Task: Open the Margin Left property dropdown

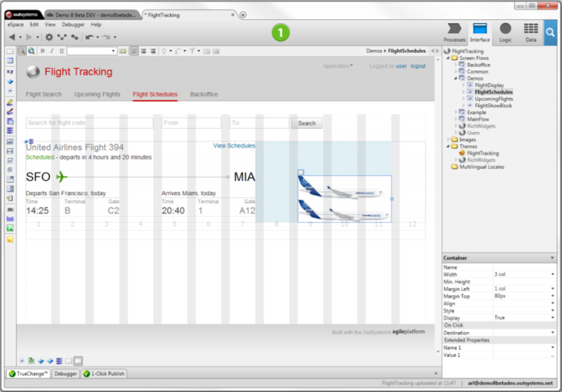Action: pyautogui.click(x=552, y=289)
